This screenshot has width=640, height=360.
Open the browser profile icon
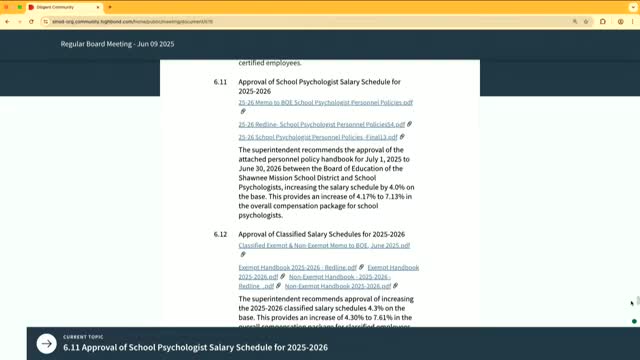point(620,22)
